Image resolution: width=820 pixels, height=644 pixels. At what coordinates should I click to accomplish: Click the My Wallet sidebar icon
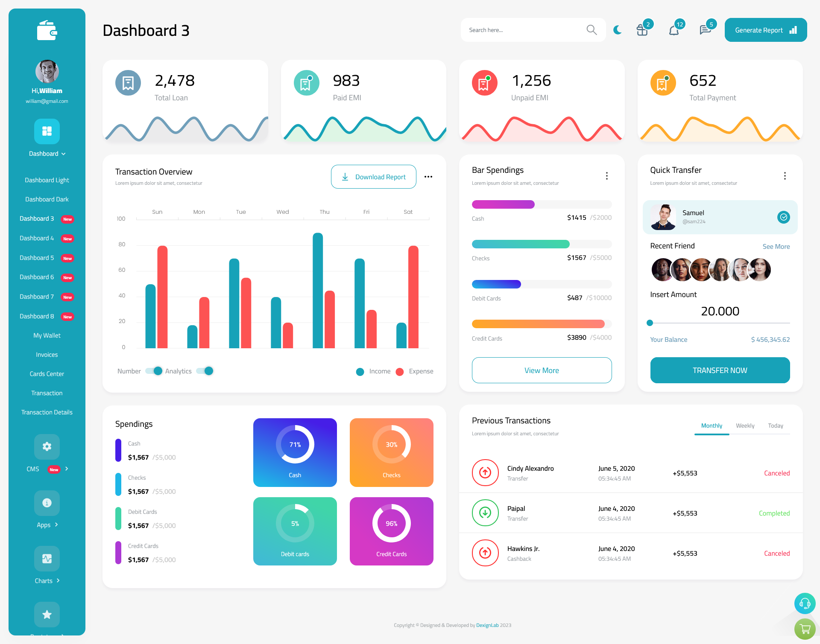pos(47,335)
